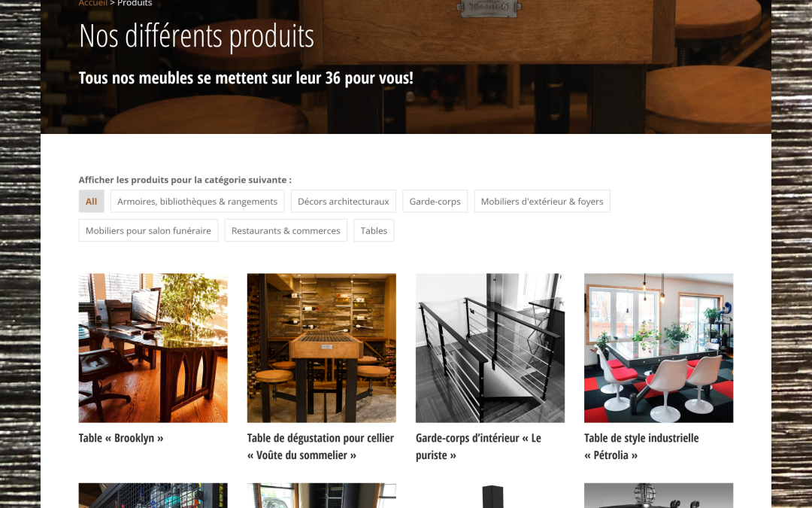Open the Table Brooklyn photo

(x=153, y=348)
